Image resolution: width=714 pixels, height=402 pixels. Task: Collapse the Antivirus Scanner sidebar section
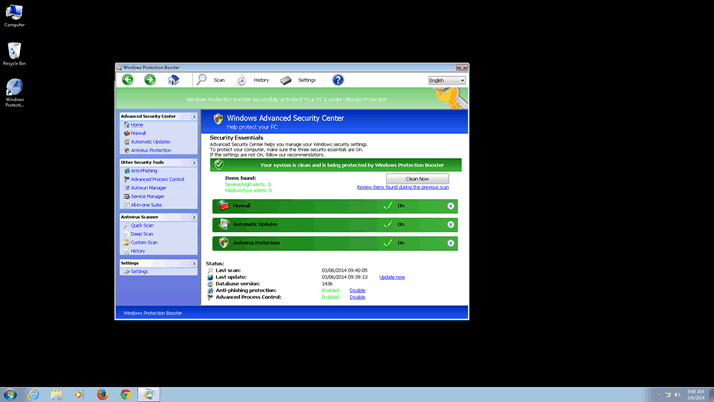click(194, 217)
